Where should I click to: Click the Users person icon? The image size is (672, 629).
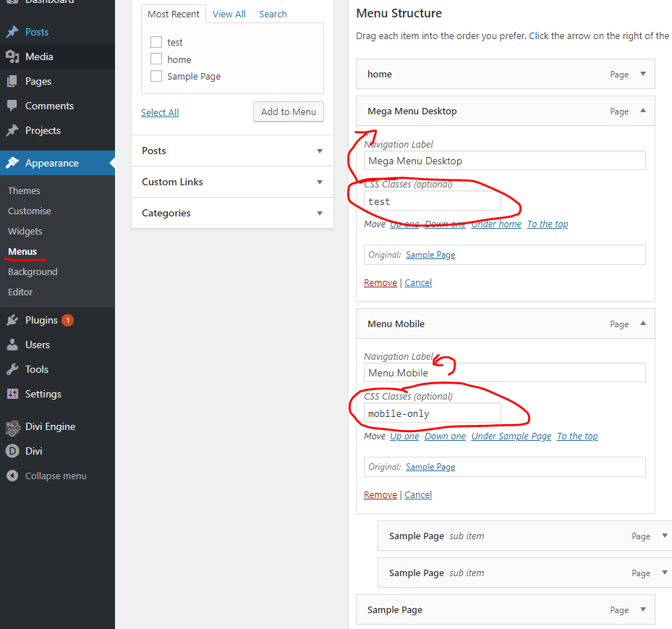[12, 345]
